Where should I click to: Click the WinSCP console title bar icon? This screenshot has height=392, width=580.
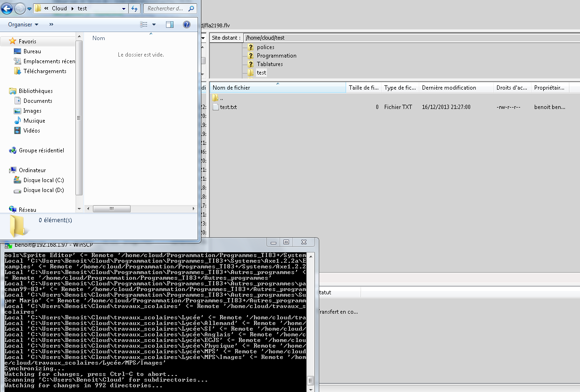(x=8, y=245)
